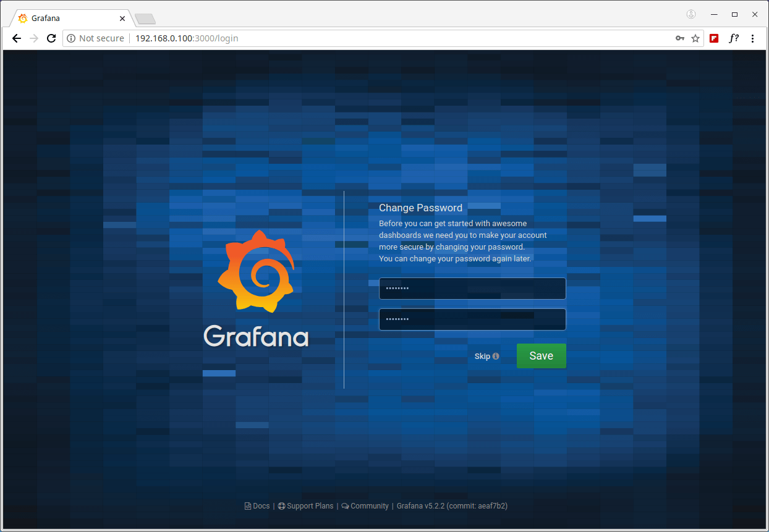Click the browser back arrow
This screenshot has height=532, width=769.
tap(17, 38)
